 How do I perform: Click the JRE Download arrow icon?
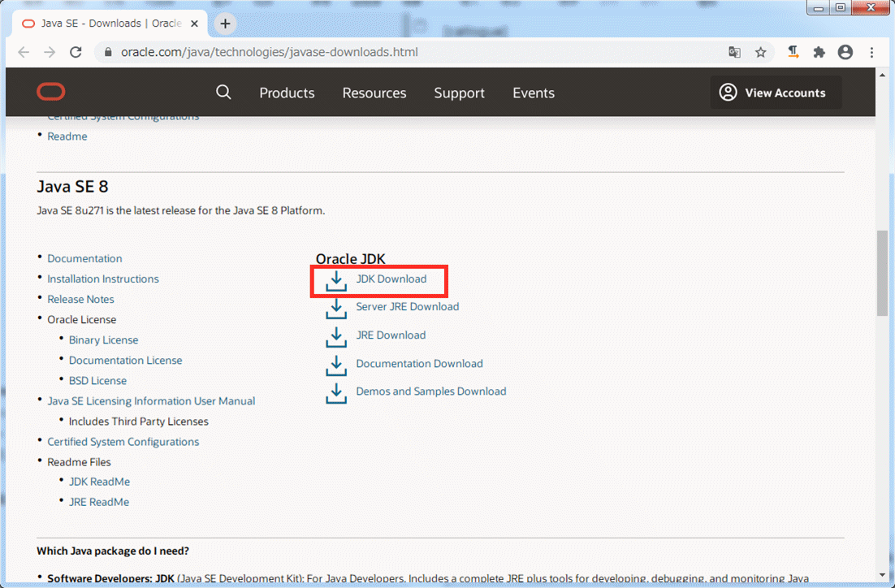[x=336, y=337]
